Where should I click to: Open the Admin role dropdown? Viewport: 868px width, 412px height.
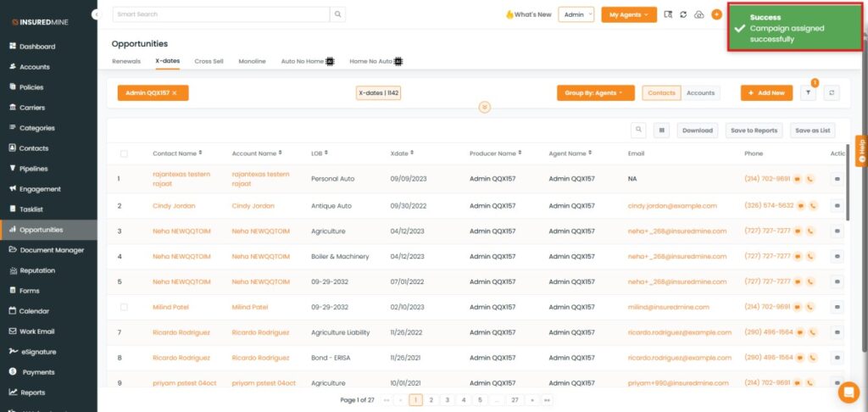[576, 14]
